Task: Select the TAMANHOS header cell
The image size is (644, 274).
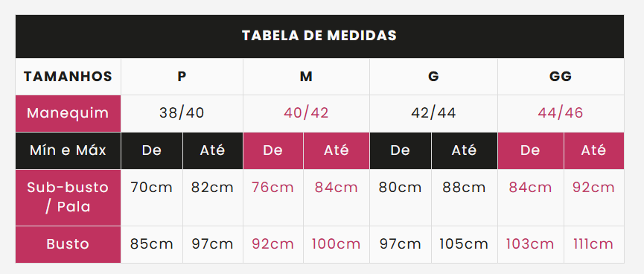Action: 68,77
